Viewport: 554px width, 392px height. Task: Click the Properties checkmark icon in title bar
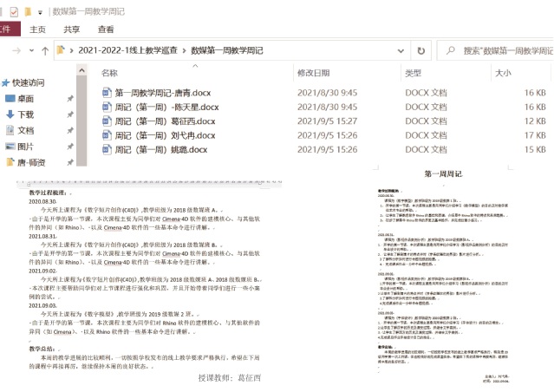pos(13,11)
